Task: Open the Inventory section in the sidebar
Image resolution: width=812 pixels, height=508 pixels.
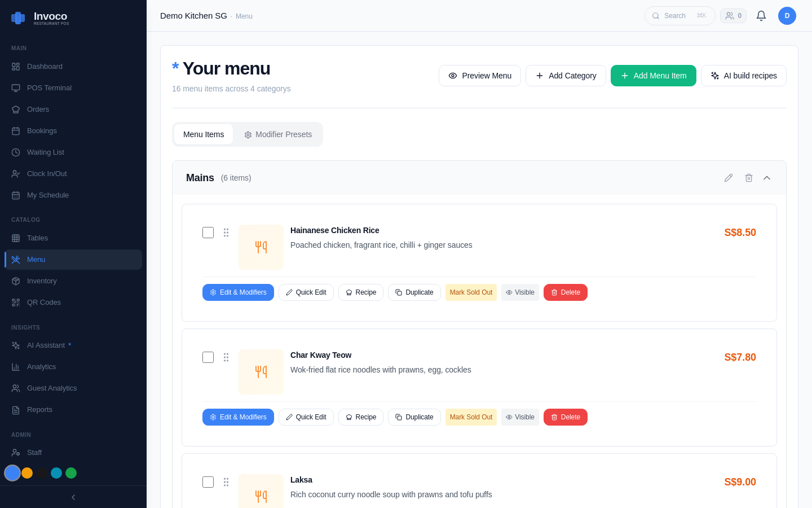Action: (x=42, y=281)
